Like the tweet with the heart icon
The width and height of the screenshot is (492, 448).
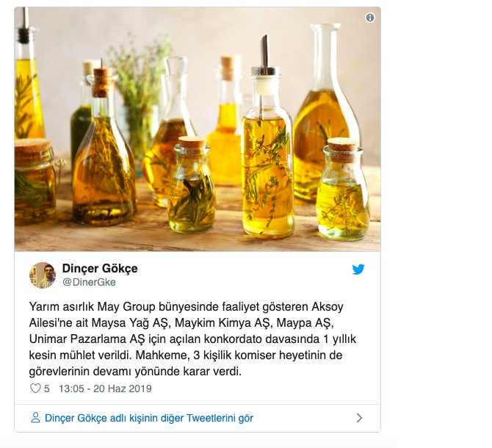click(x=35, y=389)
